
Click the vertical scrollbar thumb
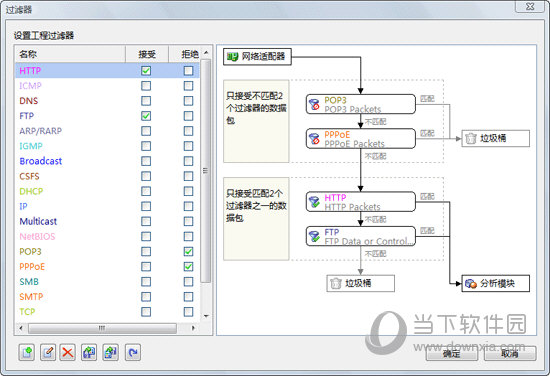(x=206, y=171)
